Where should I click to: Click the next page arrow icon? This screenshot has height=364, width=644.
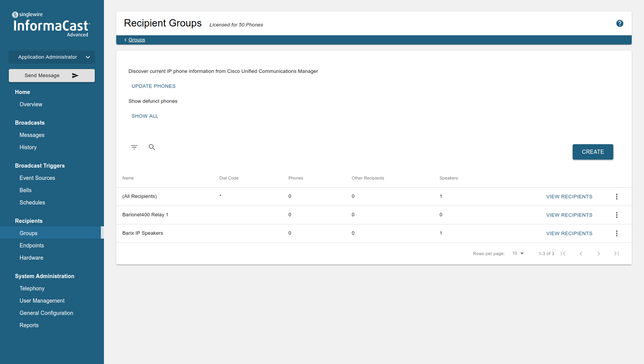coord(599,253)
